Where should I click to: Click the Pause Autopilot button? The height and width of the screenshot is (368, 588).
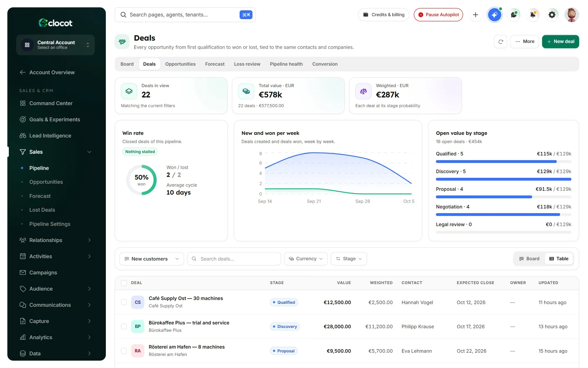[438, 15]
